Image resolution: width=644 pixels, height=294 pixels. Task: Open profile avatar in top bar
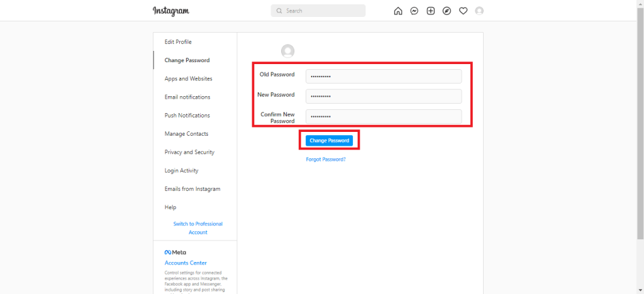(479, 11)
